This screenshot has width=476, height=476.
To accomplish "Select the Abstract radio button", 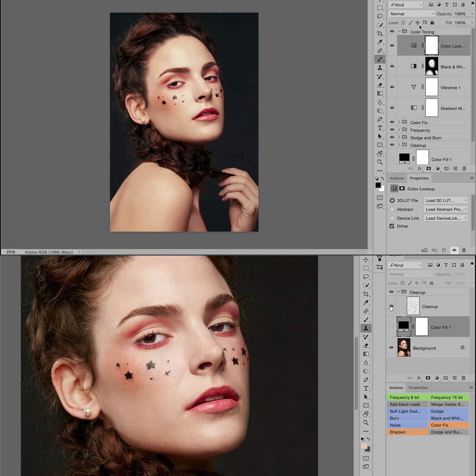I will coord(393,209).
